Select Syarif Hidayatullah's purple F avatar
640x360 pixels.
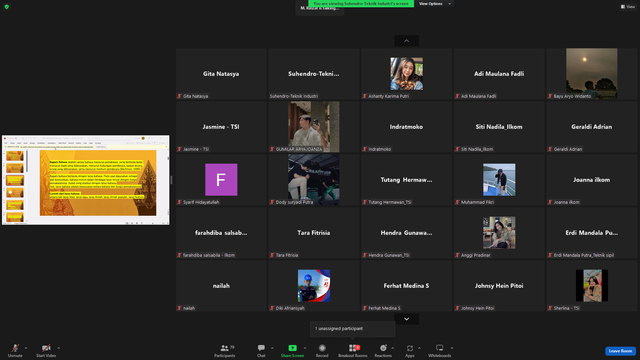coord(221,180)
